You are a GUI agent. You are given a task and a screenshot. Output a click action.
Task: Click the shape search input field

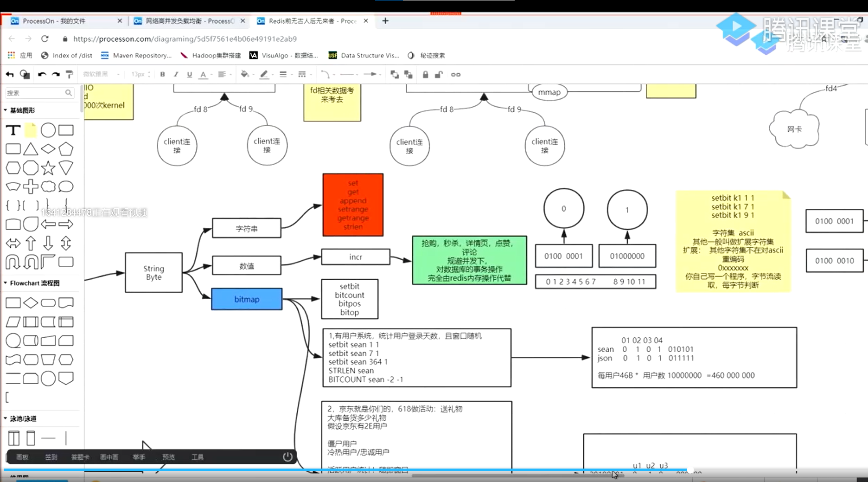pos(39,93)
